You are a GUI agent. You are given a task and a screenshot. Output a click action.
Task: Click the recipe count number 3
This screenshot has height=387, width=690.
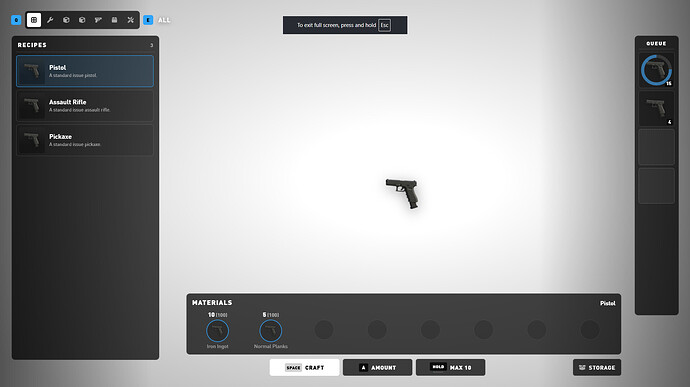click(x=151, y=45)
